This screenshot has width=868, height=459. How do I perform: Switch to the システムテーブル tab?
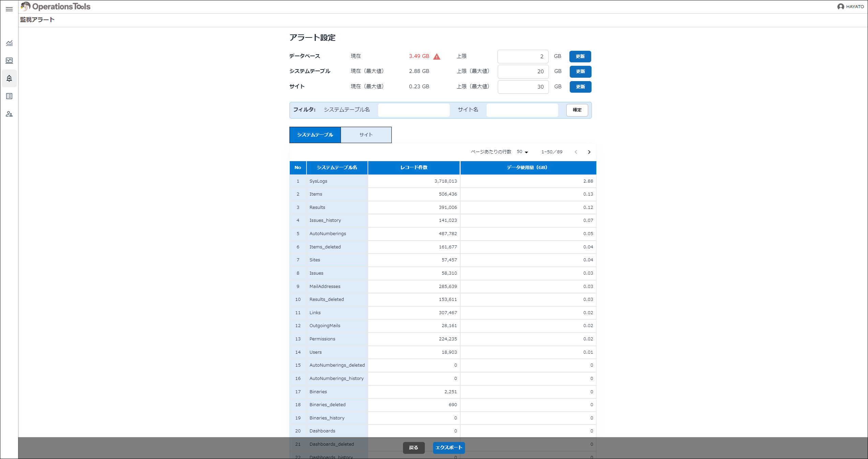(x=315, y=135)
